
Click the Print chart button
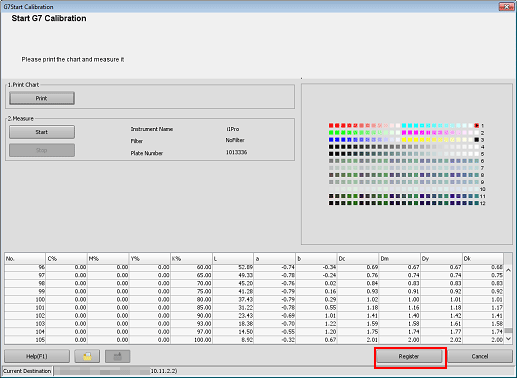tap(42, 98)
